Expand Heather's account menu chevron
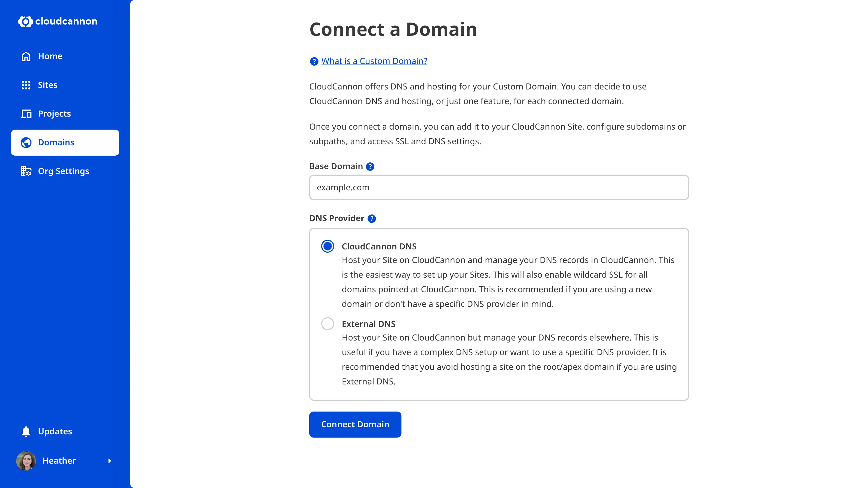The height and width of the screenshot is (488, 868). 110,461
